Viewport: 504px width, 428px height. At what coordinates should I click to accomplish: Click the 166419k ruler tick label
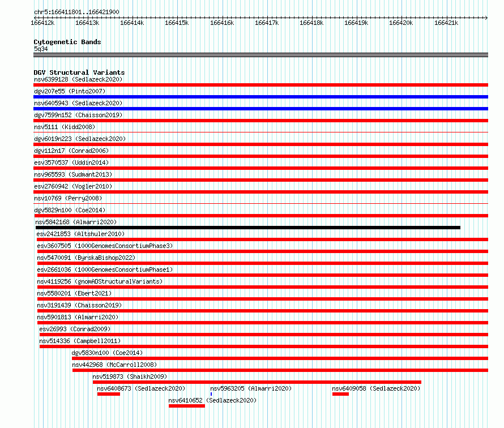356,23
